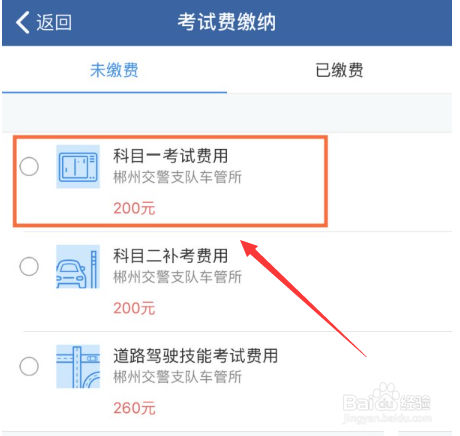Click the 200元 price for 科目一
Screen dimensions: 460x436
tap(134, 208)
